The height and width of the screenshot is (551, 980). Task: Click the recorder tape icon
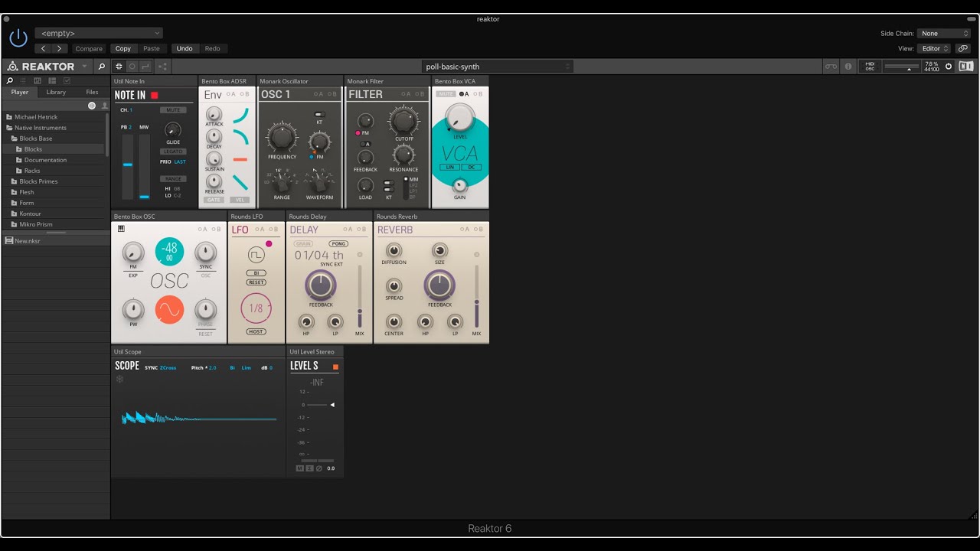point(831,67)
